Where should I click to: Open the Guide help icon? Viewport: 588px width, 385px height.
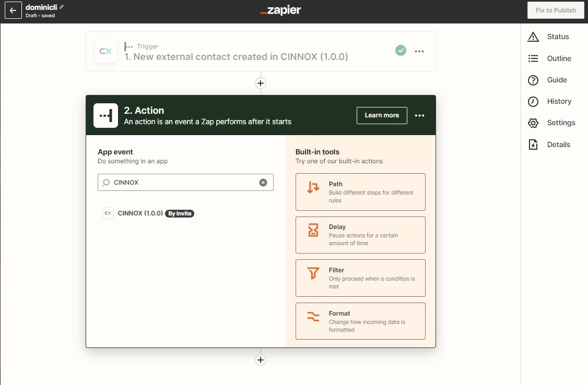point(533,80)
